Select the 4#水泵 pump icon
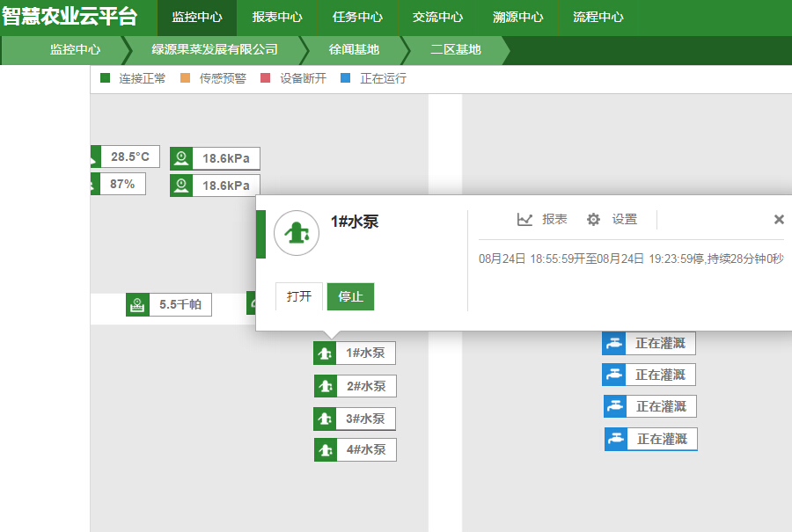Screen dimensions: 792x532 tap(325, 449)
